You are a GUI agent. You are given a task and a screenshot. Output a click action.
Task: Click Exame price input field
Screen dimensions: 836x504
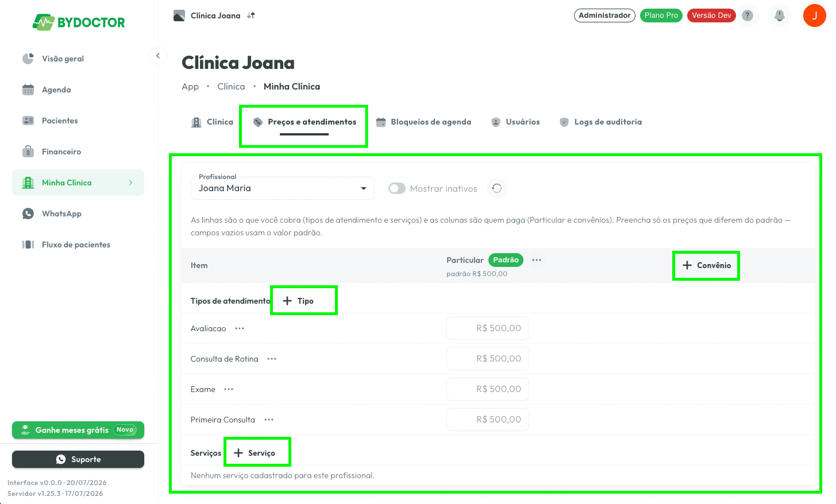[x=488, y=389]
